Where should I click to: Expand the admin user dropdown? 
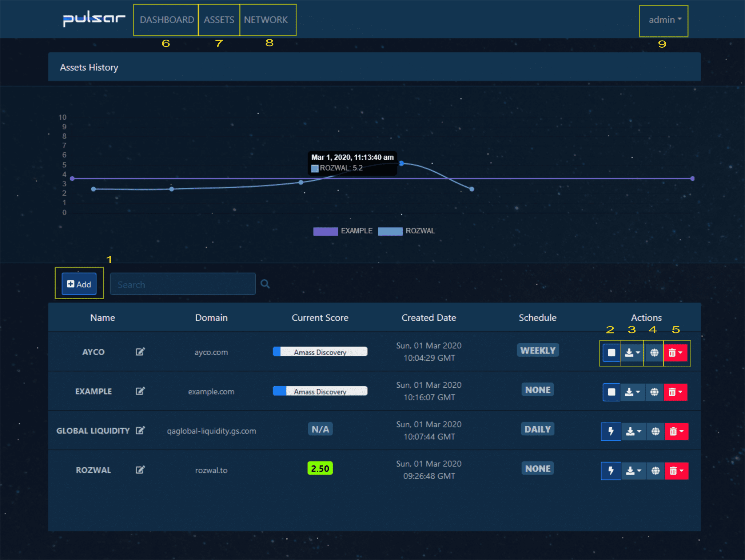tap(665, 20)
